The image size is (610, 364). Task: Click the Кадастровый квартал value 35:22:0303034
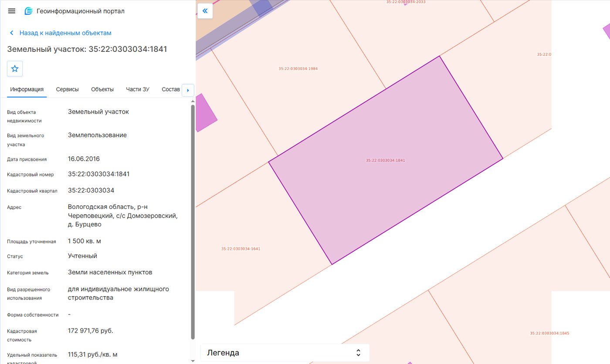91,191
